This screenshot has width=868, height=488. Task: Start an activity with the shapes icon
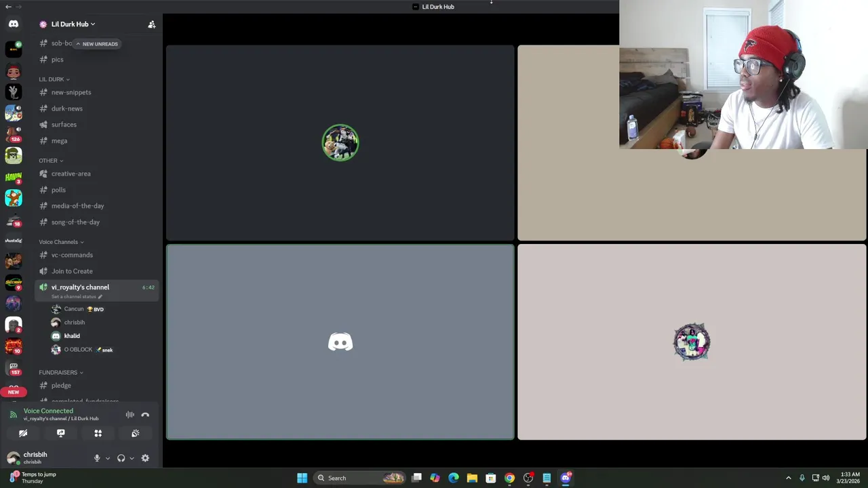pyautogui.click(x=98, y=433)
